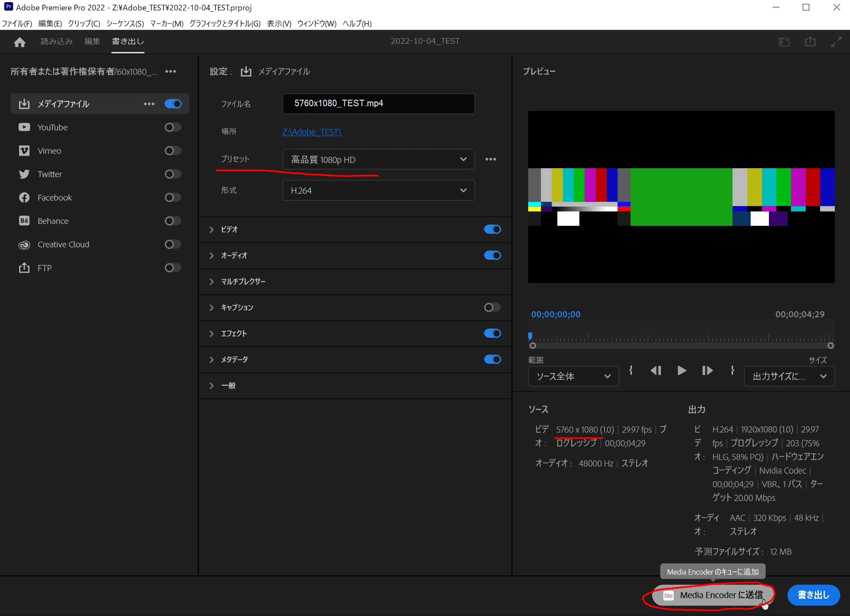
Task: Enable the YouTube destination toggle
Action: coord(173,127)
